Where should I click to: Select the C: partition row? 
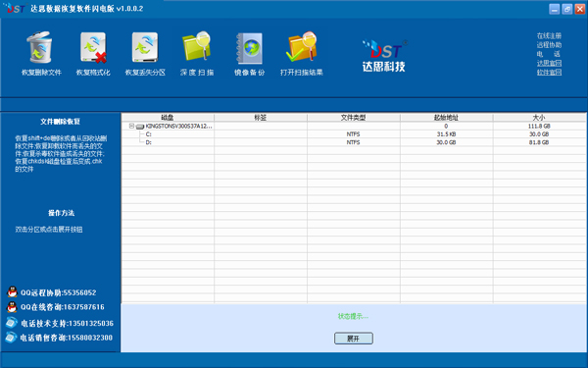(354, 134)
